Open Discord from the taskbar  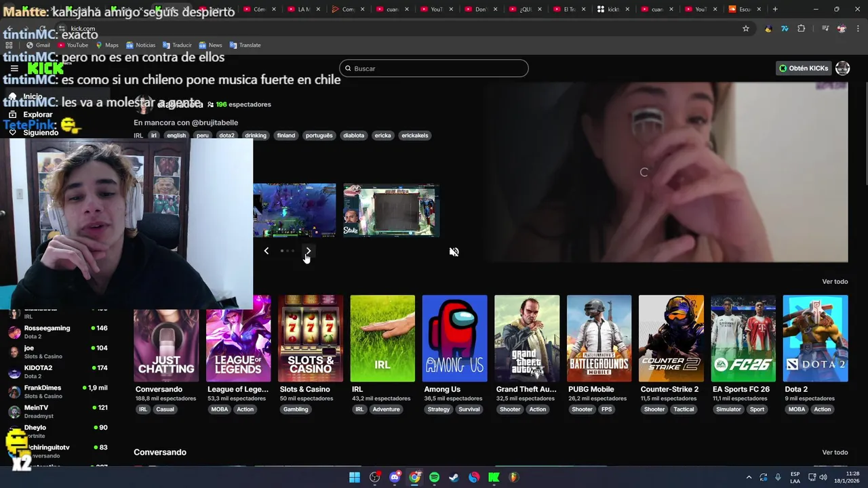(395, 477)
